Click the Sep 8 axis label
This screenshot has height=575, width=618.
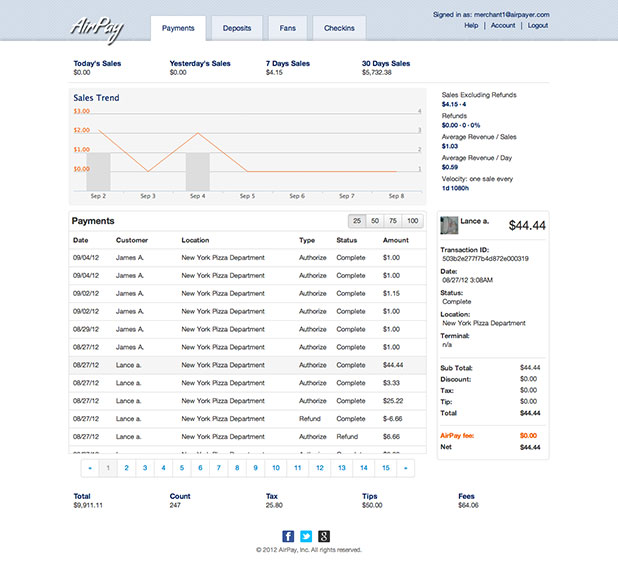(396, 196)
